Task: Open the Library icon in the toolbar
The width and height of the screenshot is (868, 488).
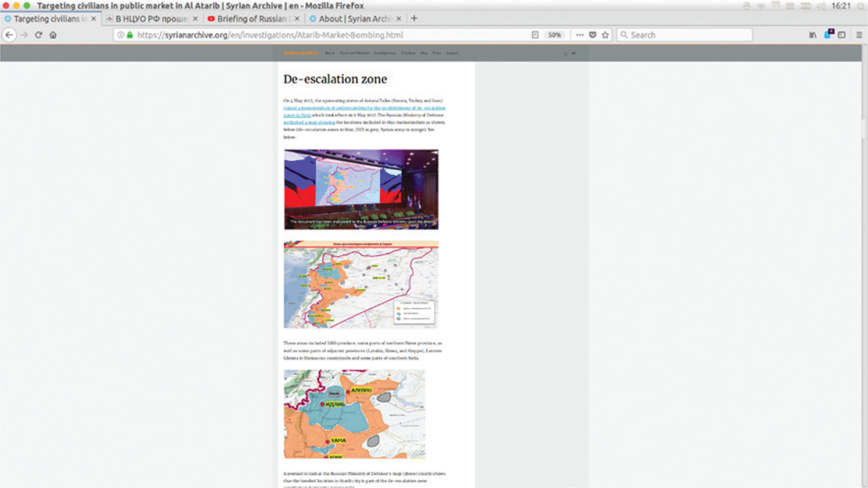Action: click(813, 35)
